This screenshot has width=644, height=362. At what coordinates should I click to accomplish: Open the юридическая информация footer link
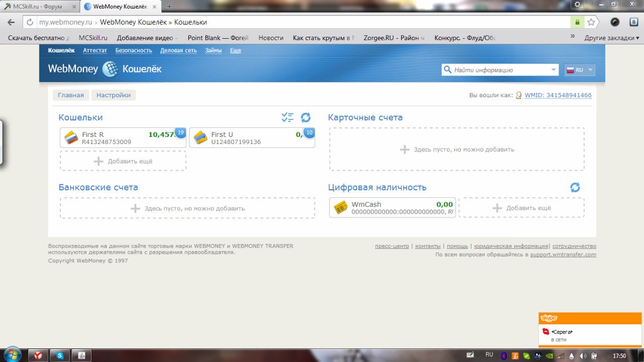511,246
